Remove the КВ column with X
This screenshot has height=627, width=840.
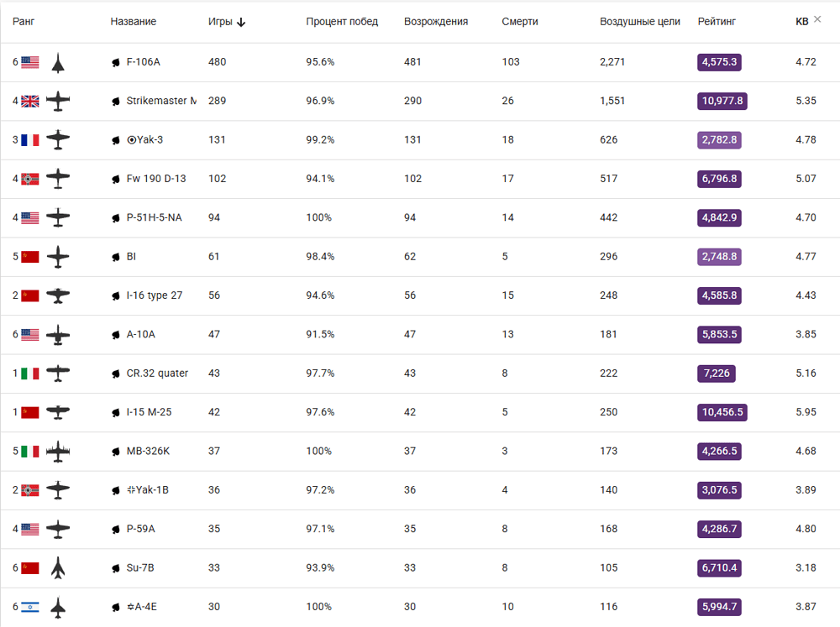817,19
